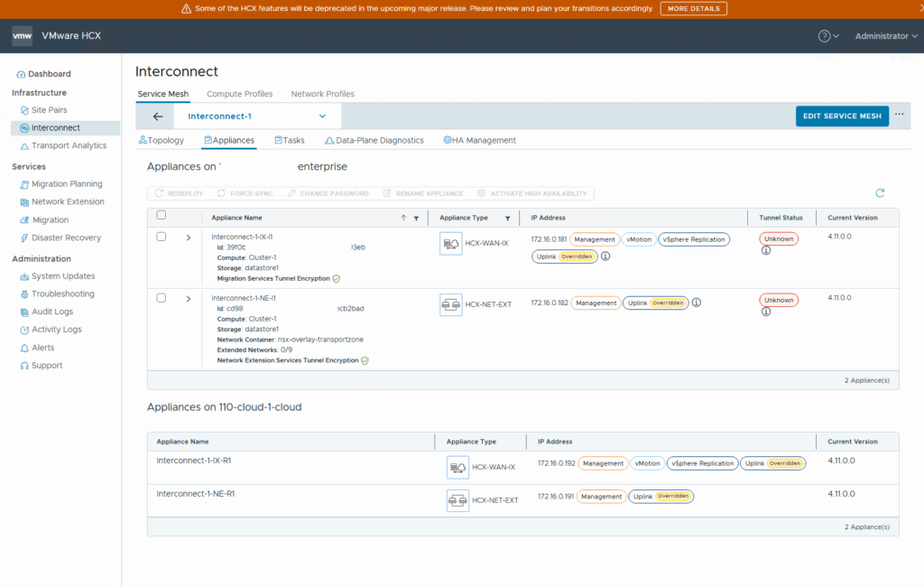Open the Administrator user menu
Screen dimensions: 924x587
click(x=886, y=36)
